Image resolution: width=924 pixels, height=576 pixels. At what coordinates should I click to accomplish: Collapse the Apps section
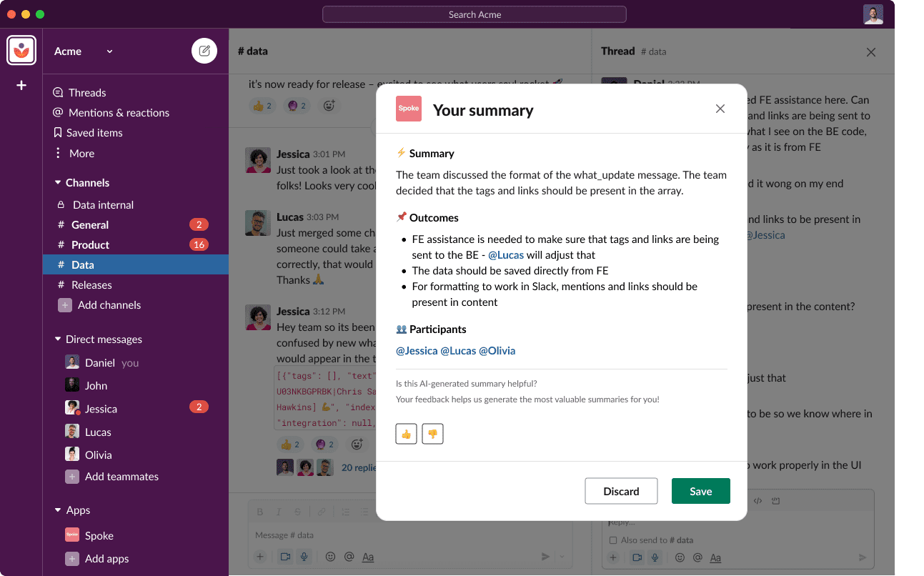tap(58, 510)
